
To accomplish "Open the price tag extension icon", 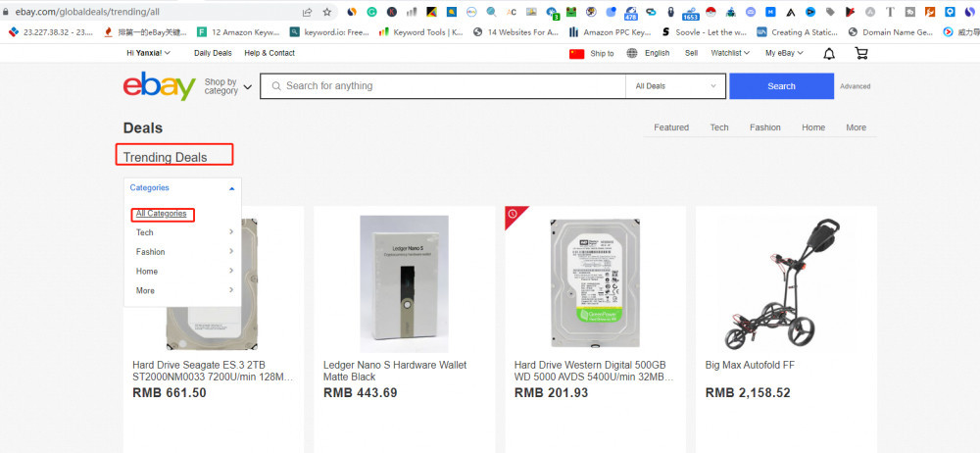I will click(x=830, y=11).
